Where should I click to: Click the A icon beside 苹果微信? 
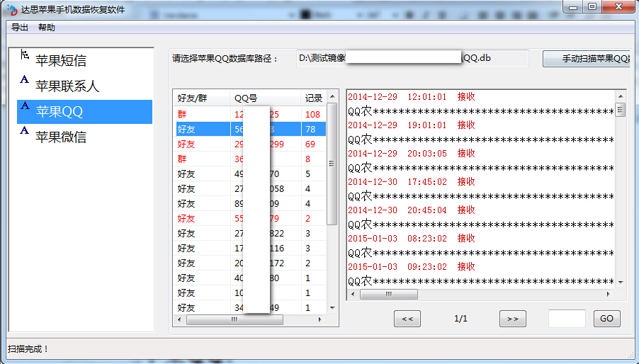click(25, 130)
